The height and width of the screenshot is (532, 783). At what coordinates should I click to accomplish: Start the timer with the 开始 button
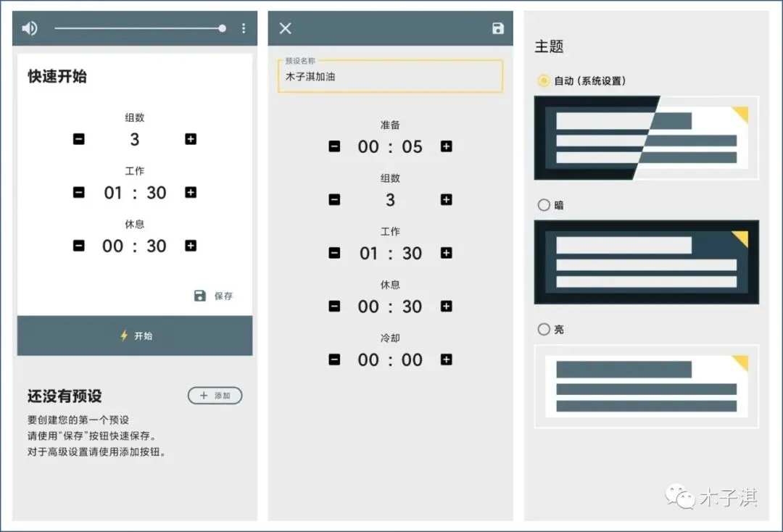tap(135, 336)
